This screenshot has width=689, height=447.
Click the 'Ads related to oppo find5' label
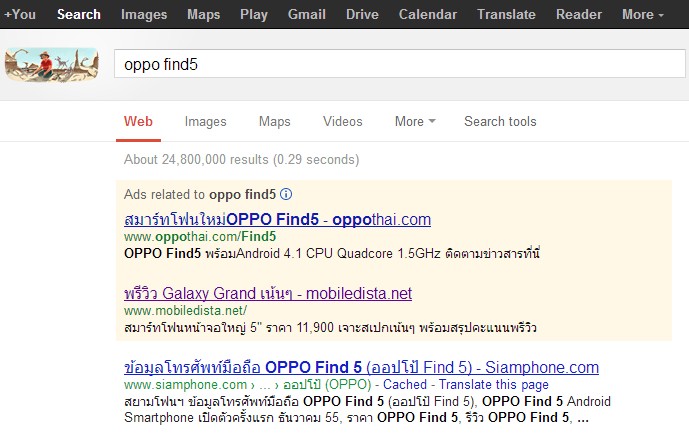coord(200,194)
